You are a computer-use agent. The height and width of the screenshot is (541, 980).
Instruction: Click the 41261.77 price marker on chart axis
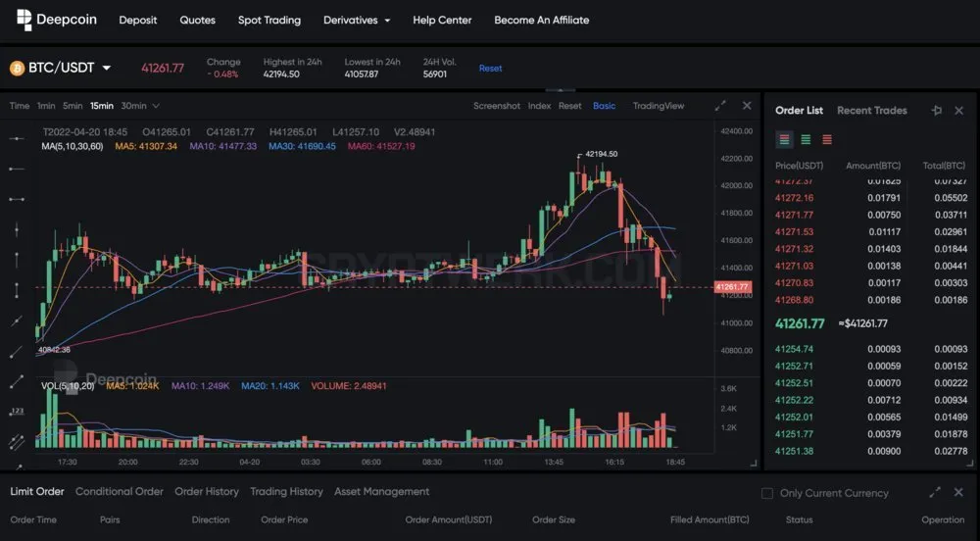[732, 287]
